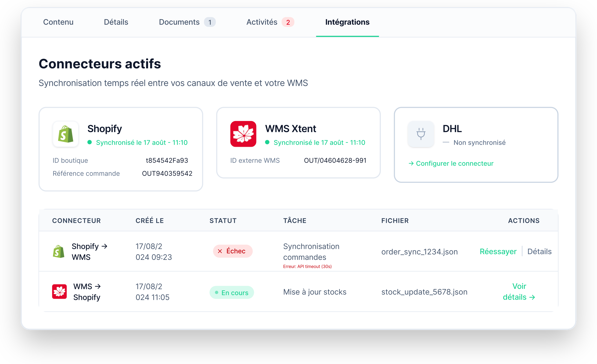
Task: Click the Shopify logo in connector card
Action: pyautogui.click(x=65, y=134)
